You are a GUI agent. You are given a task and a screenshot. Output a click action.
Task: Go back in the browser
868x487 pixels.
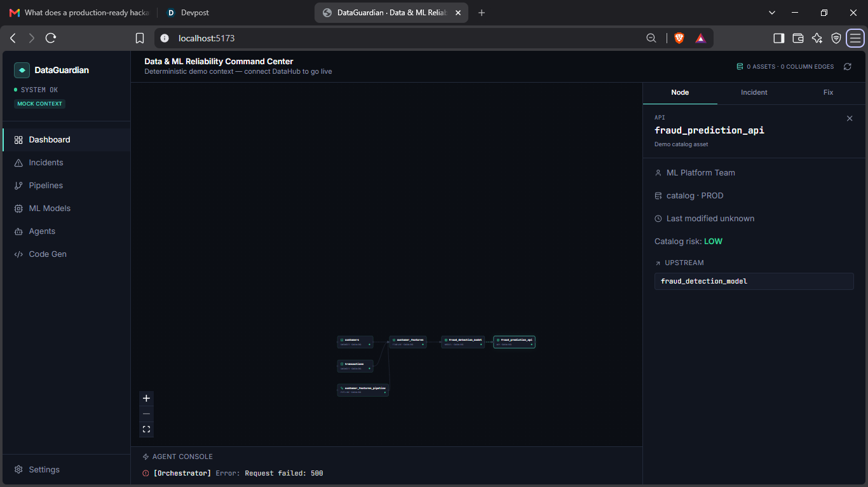coord(13,38)
